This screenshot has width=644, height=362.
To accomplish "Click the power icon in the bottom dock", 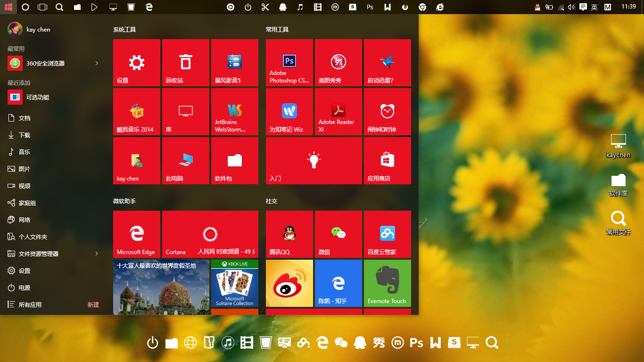I will point(153,343).
